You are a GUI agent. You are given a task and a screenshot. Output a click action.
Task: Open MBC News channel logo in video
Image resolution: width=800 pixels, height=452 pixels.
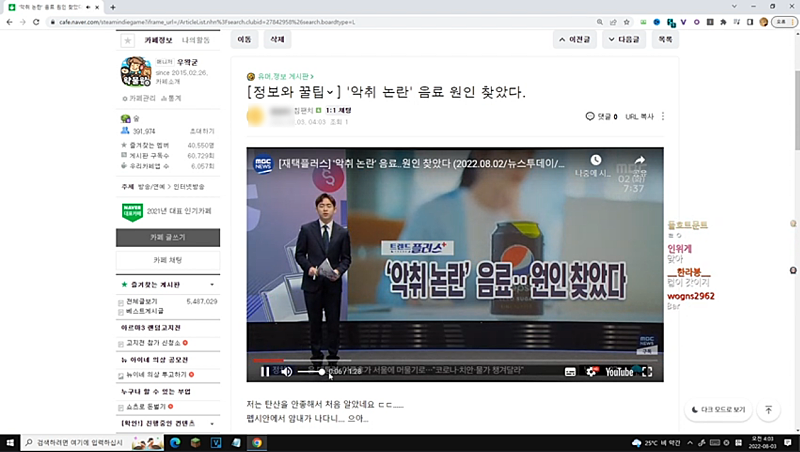[263, 164]
